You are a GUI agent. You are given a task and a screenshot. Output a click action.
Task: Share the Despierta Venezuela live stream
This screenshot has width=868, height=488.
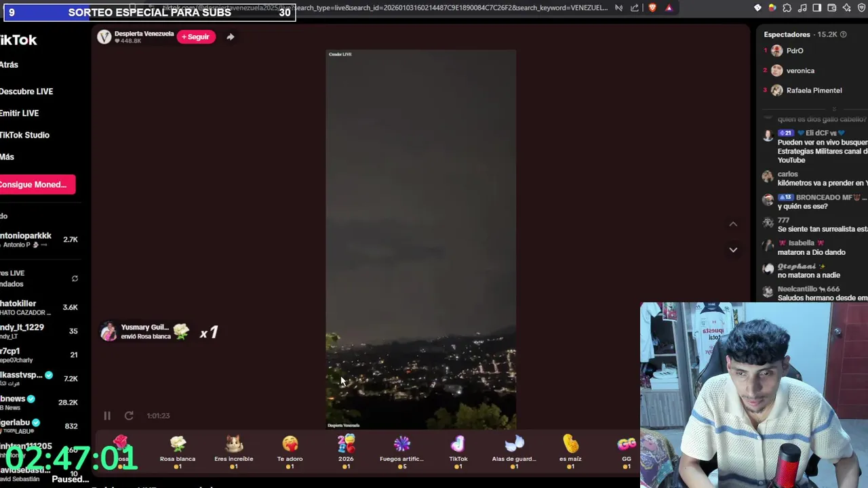[231, 37]
